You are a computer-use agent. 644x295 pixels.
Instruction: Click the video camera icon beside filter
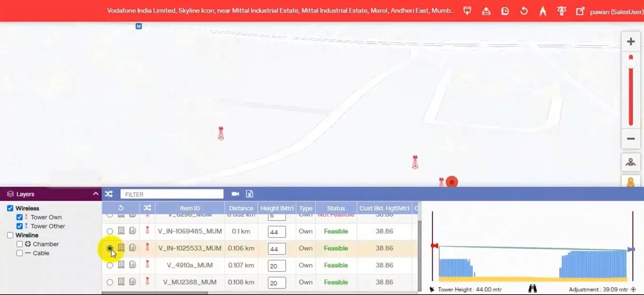[x=235, y=194]
